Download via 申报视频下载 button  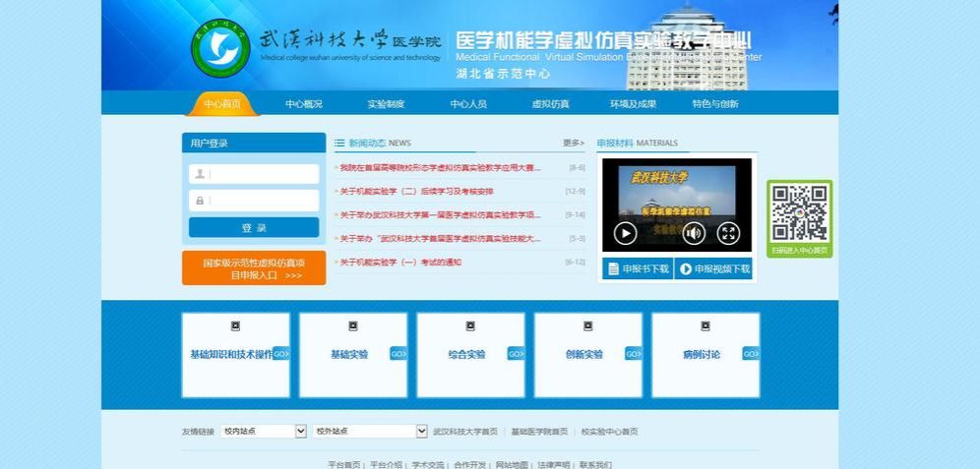713,268
